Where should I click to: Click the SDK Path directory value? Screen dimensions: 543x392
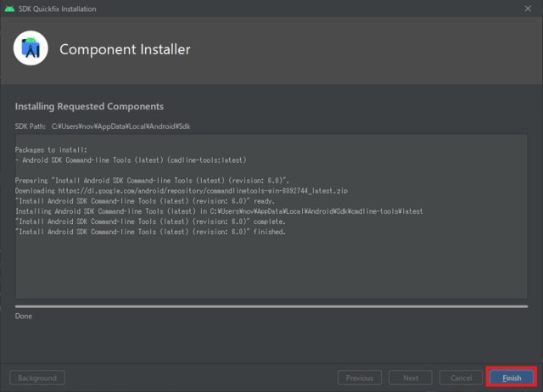[121, 126]
